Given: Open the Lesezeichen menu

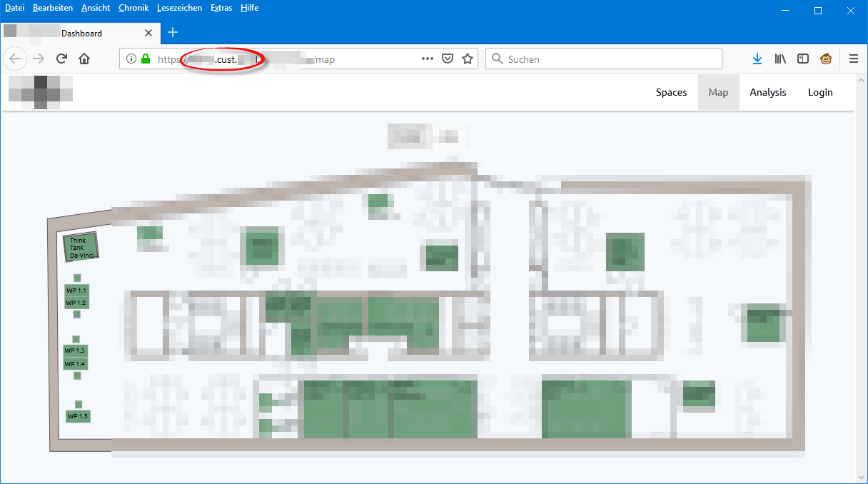Looking at the screenshot, I should coord(179,8).
